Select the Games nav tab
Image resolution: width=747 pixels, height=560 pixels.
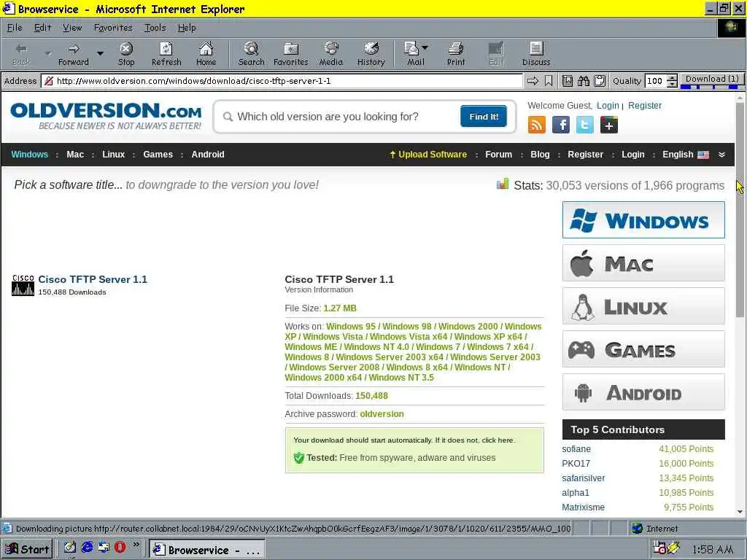(x=158, y=155)
